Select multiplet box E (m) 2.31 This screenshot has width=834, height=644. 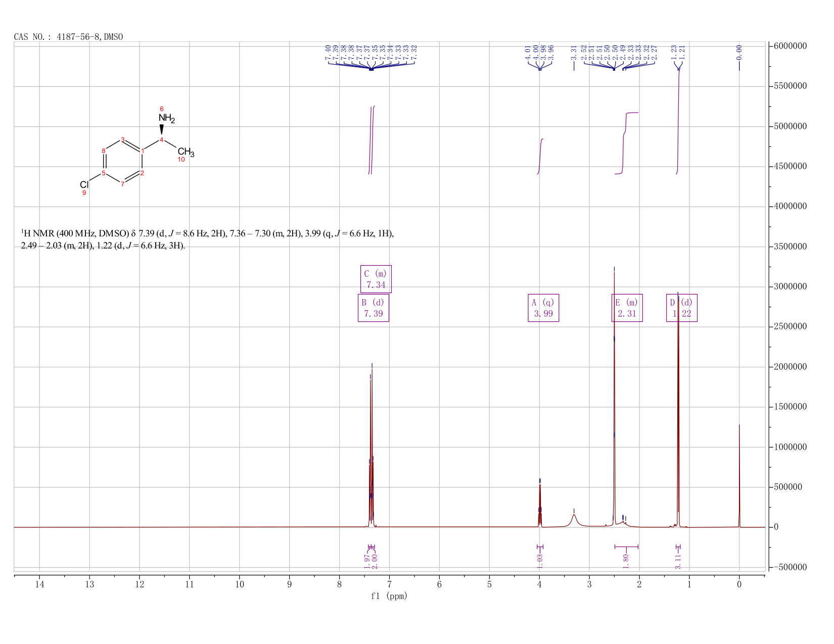[x=627, y=308]
